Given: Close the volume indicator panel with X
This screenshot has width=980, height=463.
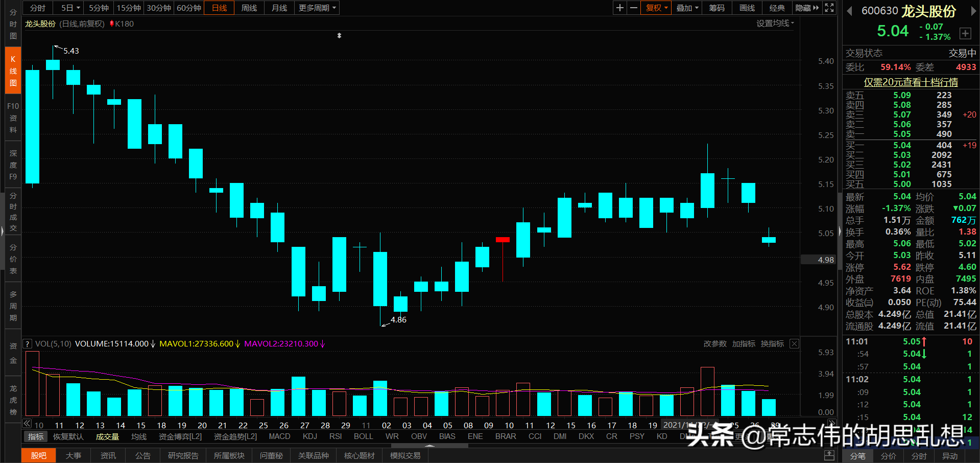Looking at the screenshot, I should click(x=794, y=343).
